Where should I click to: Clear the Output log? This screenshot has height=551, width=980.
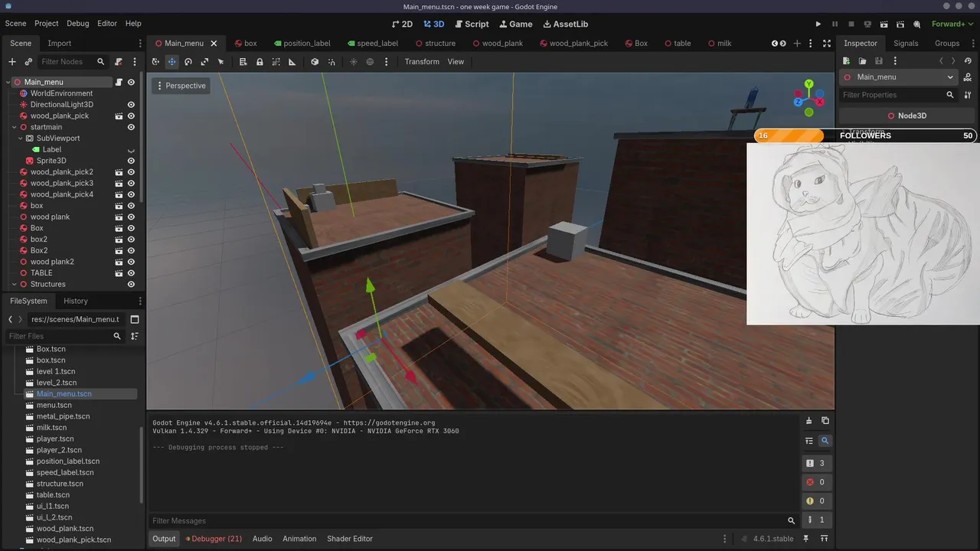tap(808, 420)
